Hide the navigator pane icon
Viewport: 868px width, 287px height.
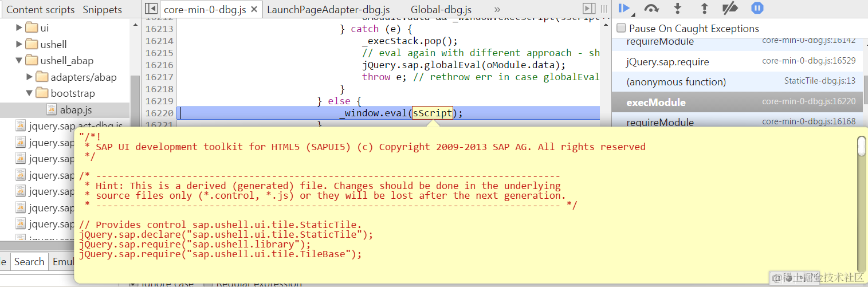(x=150, y=9)
